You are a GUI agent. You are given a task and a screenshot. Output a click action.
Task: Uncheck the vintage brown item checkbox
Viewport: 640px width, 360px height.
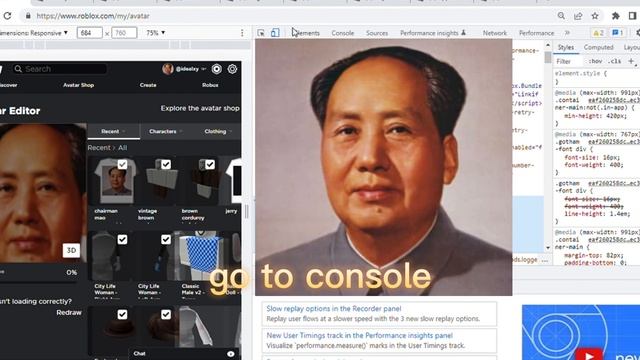pos(166,164)
